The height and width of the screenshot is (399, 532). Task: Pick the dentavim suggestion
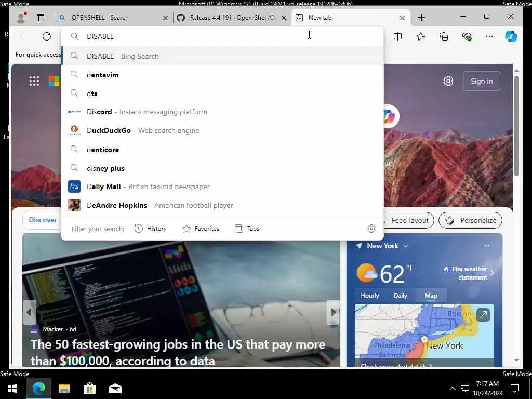click(x=222, y=75)
